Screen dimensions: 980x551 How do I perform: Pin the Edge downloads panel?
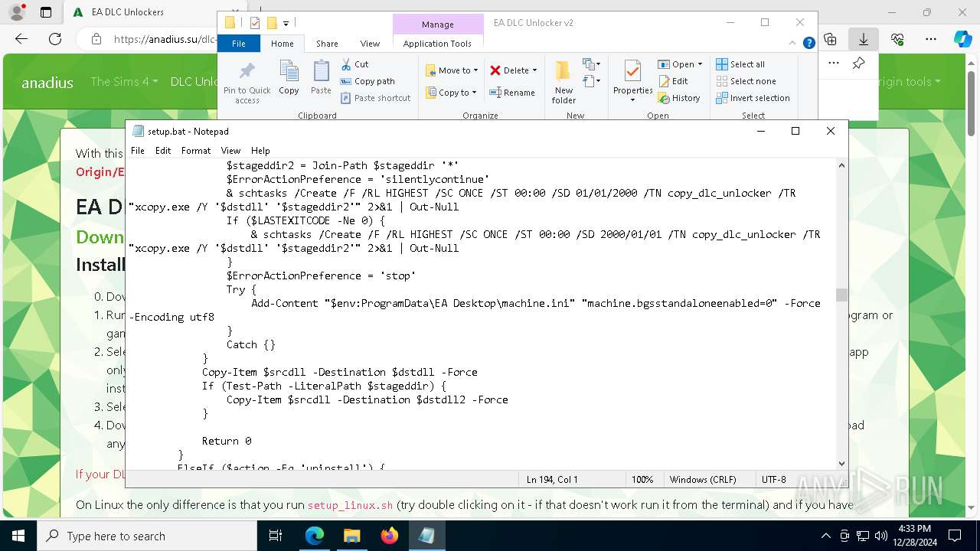pos(859,64)
